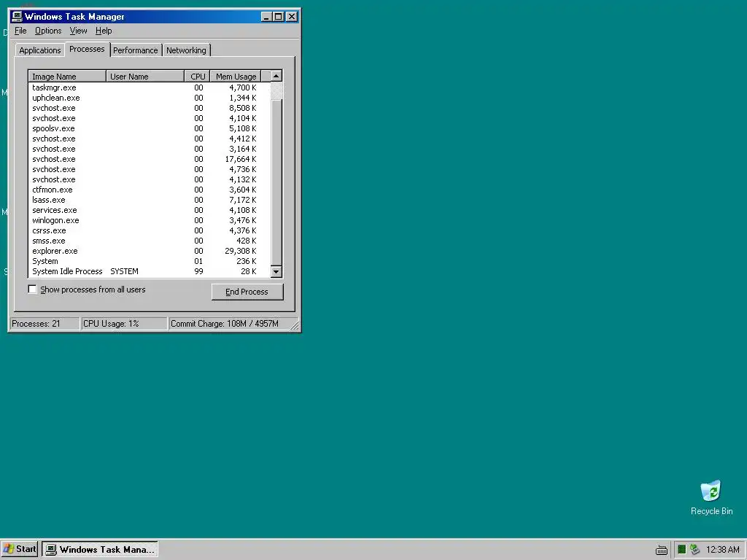Click the scroll down arrow in process list
Screen dimensions: 747x560
[276, 272]
